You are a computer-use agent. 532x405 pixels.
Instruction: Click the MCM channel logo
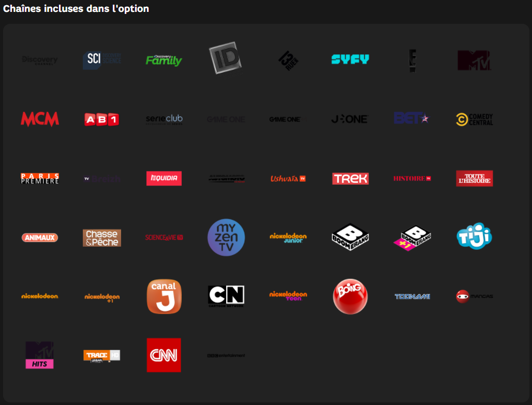coord(40,119)
